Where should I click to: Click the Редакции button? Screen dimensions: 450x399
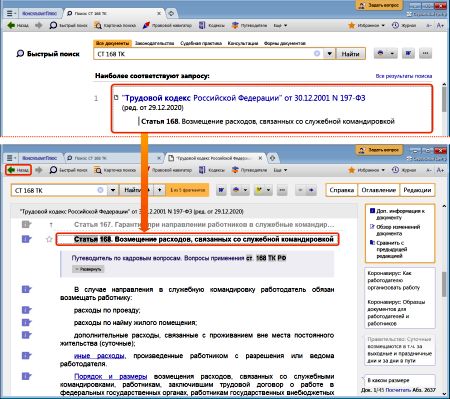pos(417,190)
